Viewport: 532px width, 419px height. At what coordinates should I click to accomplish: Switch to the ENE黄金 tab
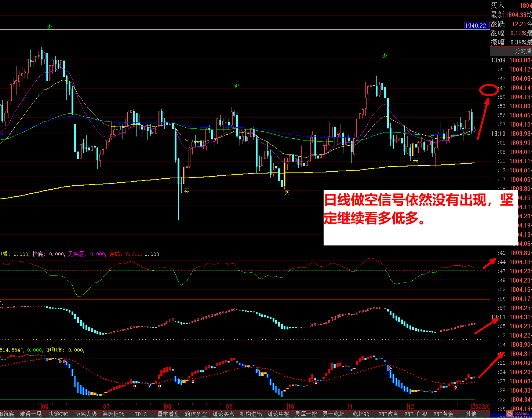pyautogui.click(x=444, y=414)
